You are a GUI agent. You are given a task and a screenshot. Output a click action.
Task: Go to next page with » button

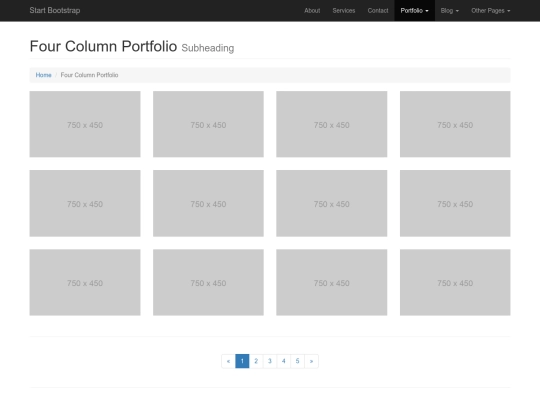coord(311,361)
